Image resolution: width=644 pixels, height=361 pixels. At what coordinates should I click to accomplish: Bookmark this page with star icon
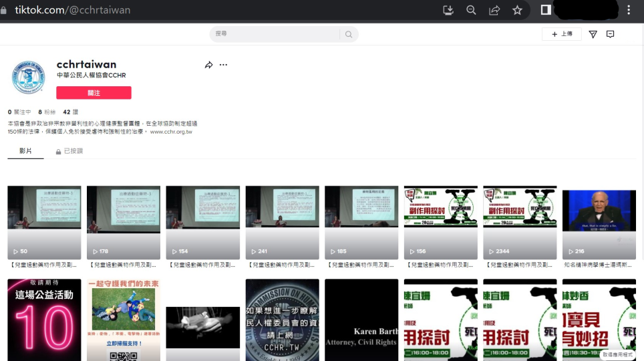click(517, 10)
